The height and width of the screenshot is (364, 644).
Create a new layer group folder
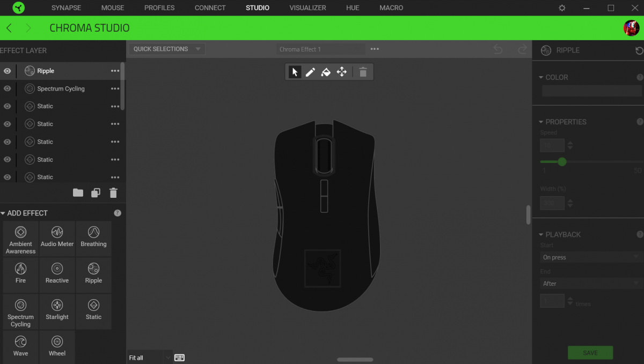(x=78, y=193)
